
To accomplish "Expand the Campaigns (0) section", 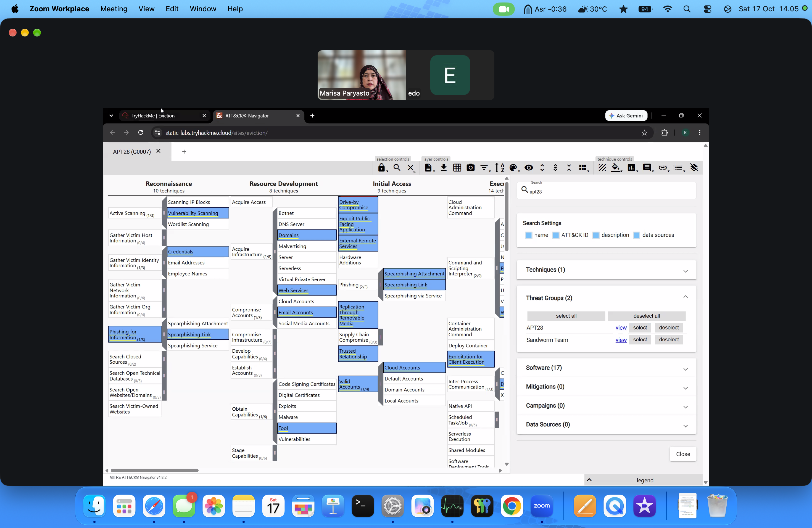I will pos(606,406).
